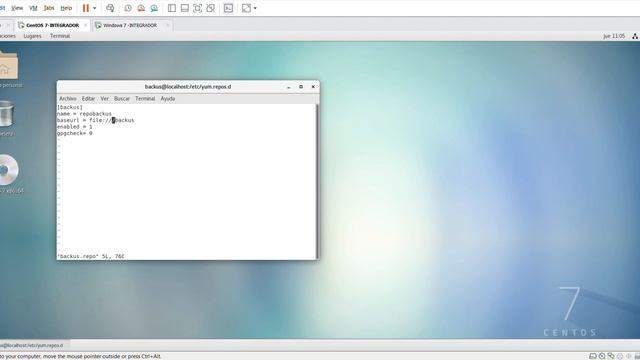Click the [backus] section header line

70,107
